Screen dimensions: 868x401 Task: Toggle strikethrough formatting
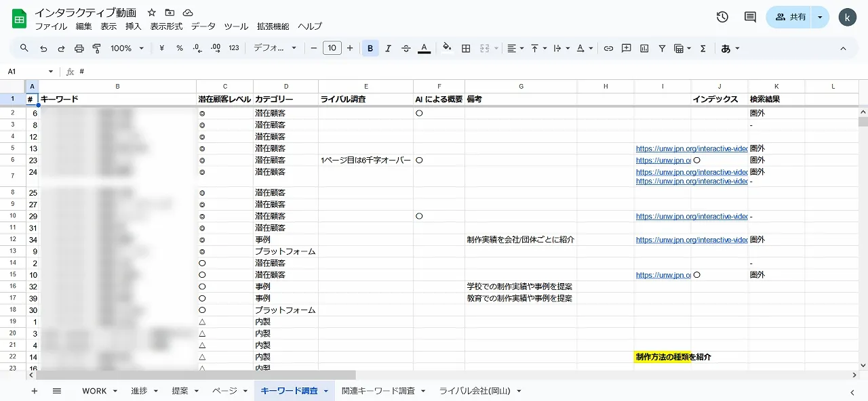(406, 48)
